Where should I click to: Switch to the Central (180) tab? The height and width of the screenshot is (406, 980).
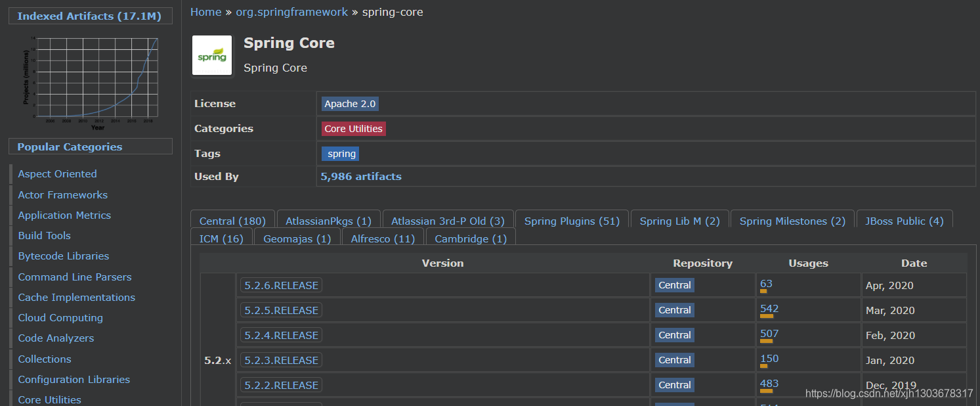[x=232, y=221]
